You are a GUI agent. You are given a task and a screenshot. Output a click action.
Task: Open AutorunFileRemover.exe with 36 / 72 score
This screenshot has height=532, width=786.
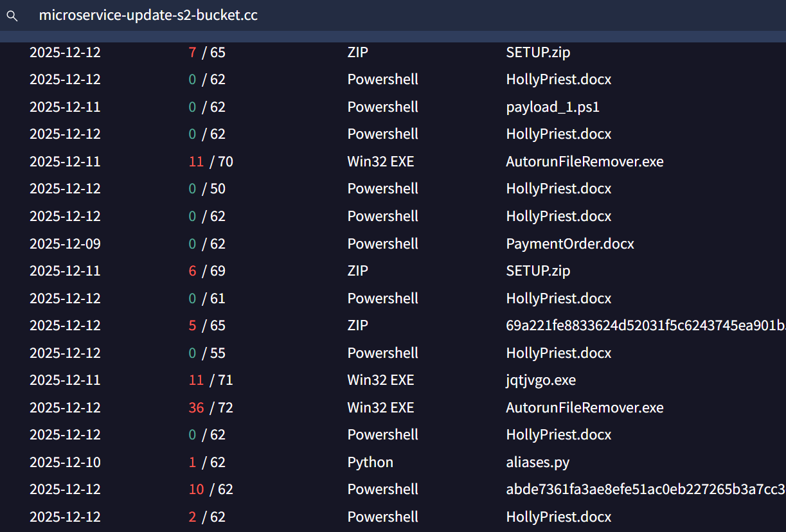(x=585, y=407)
